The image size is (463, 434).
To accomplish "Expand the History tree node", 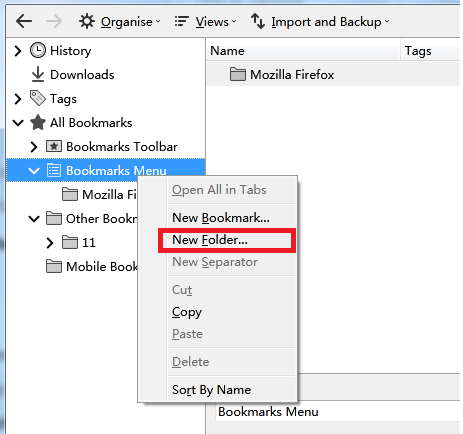I will click(x=18, y=51).
